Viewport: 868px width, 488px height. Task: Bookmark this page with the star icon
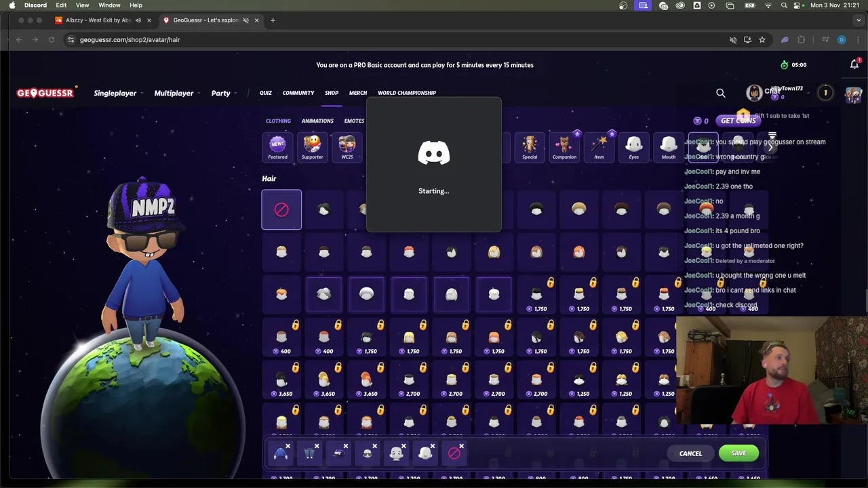pyautogui.click(x=762, y=40)
